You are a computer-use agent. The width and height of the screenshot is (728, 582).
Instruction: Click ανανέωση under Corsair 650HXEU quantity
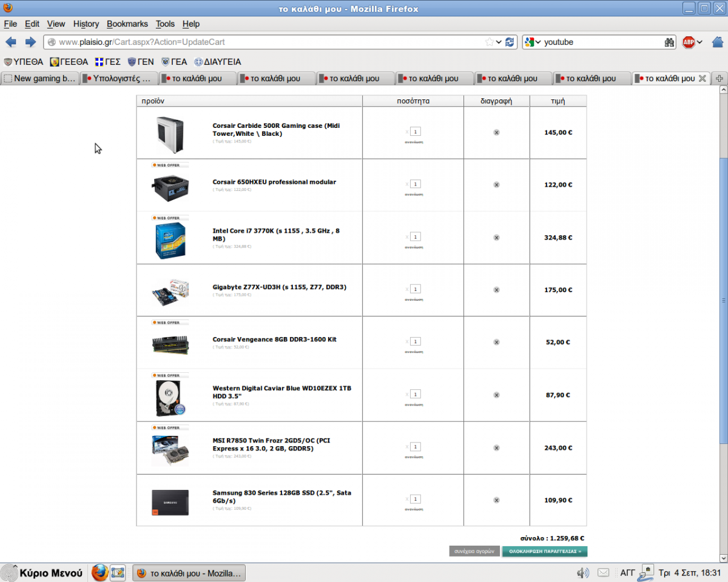click(414, 194)
